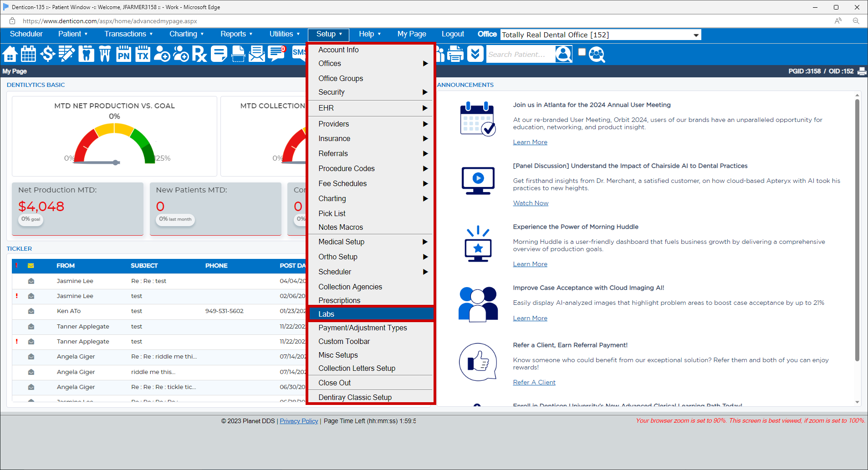Click Learn More under Annual User Meeting
Viewport: 868px width, 470px height.
pyautogui.click(x=530, y=142)
